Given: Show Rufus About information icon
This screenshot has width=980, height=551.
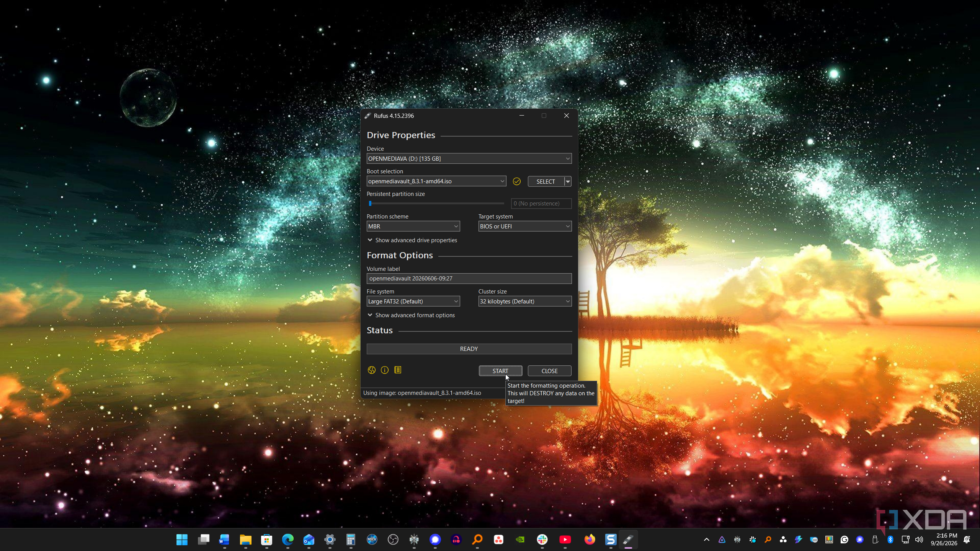Looking at the screenshot, I should pos(385,370).
